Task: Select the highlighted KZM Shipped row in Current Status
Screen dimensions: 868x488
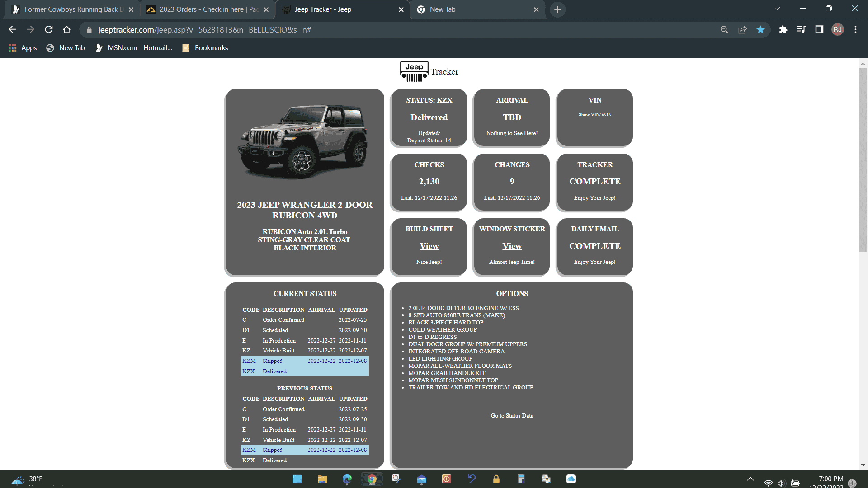Action: (x=305, y=361)
